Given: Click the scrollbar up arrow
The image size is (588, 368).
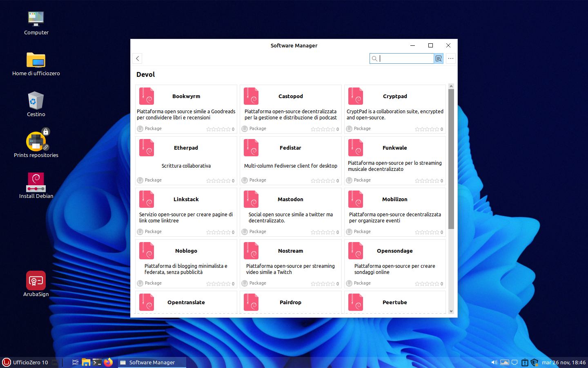Looking at the screenshot, I should 451,86.
